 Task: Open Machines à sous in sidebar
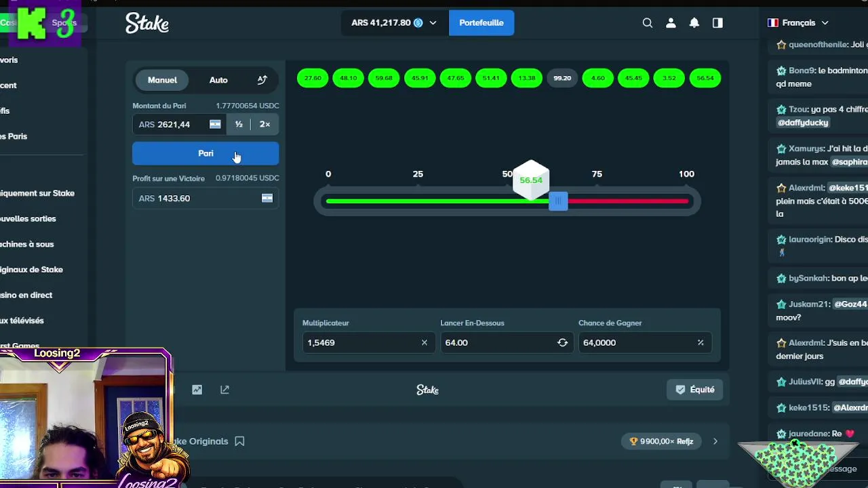[x=27, y=244]
